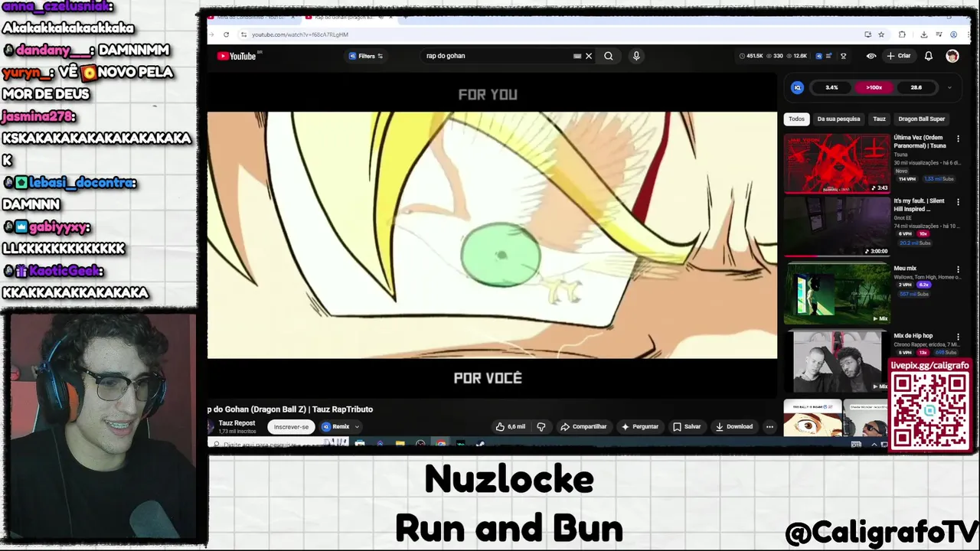Clear the search query with the X
Image resolution: width=980 pixels, height=551 pixels.
coord(589,56)
